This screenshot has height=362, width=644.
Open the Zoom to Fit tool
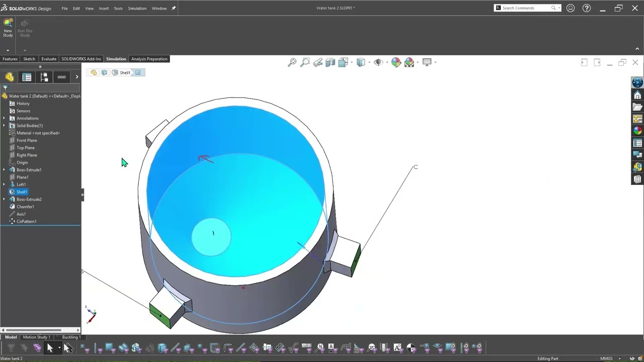point(292,62)
